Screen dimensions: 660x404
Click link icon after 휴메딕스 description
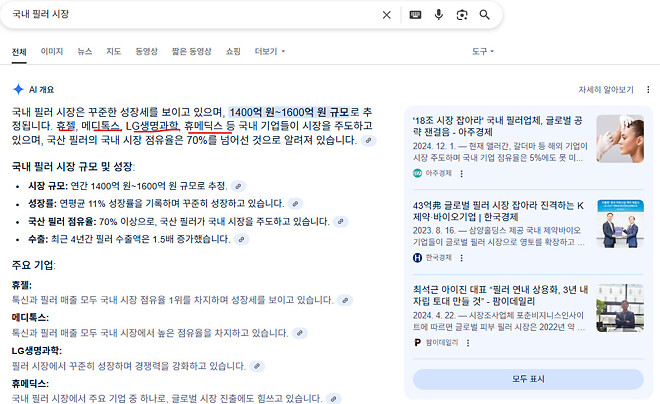coord(333,399)
